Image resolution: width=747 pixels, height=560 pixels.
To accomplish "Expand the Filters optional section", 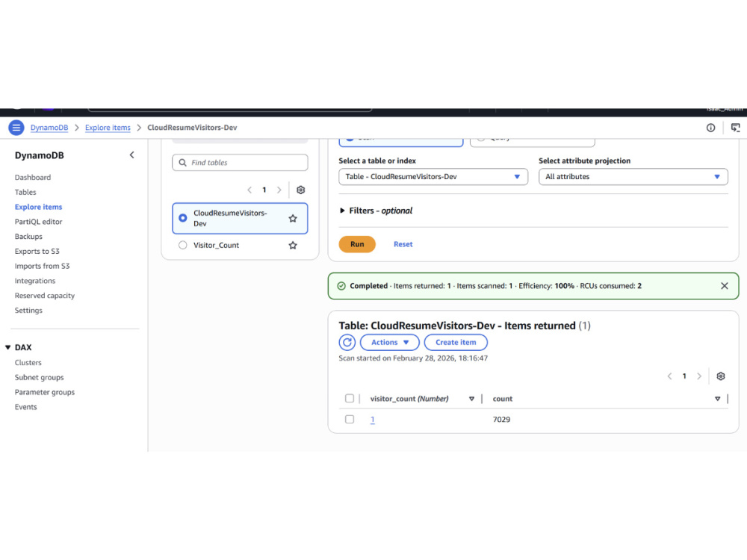I will (376, 211).
